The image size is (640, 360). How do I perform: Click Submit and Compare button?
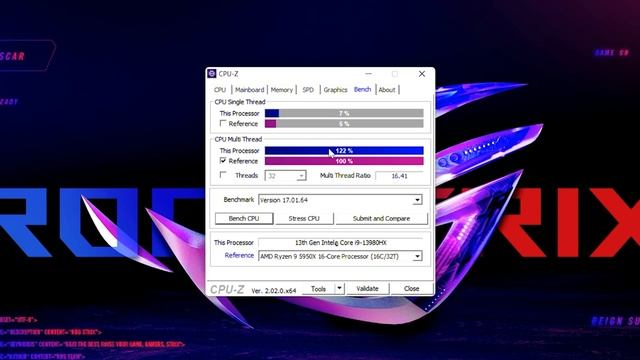pos(381,218)
